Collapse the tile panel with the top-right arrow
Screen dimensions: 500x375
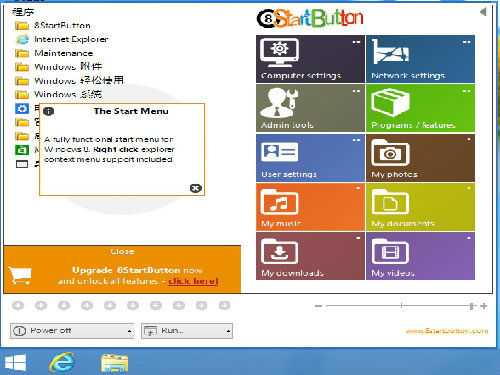(x=483, y=12)
